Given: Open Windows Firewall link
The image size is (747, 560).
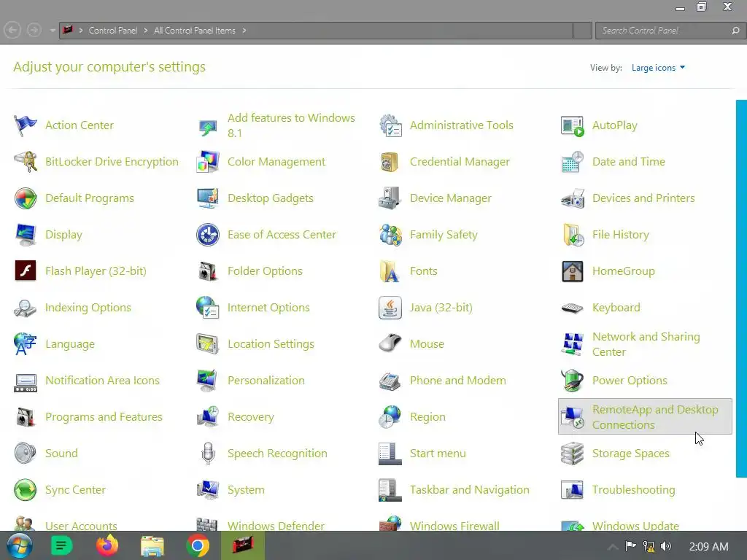Looking at the screenshot, I should point(454,526).
